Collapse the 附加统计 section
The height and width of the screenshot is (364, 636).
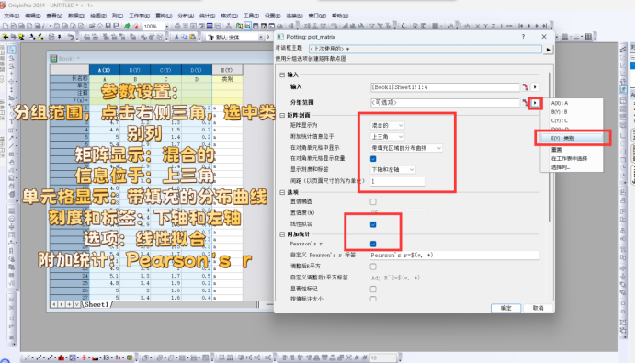282,234
